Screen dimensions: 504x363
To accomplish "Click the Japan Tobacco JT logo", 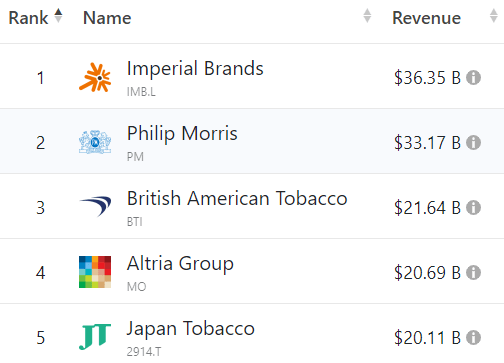I will coord(95,337).
